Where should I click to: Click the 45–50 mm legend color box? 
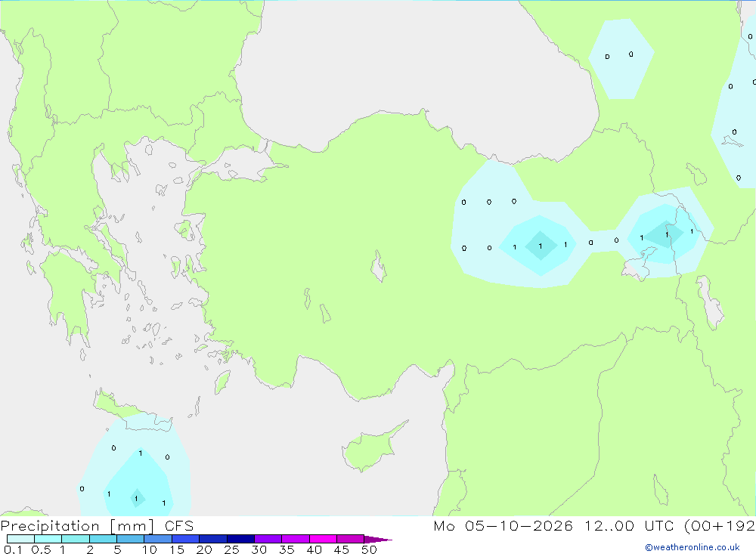coord(351,539)
